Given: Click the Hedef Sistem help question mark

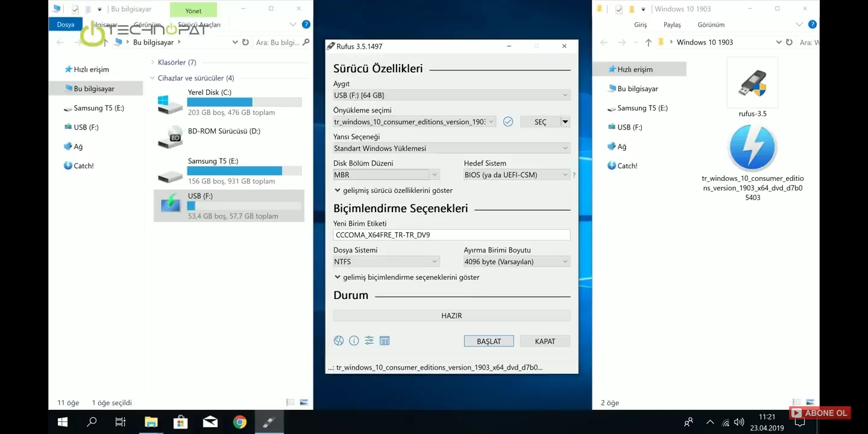Looking at the screenshot, I should 574,175.
